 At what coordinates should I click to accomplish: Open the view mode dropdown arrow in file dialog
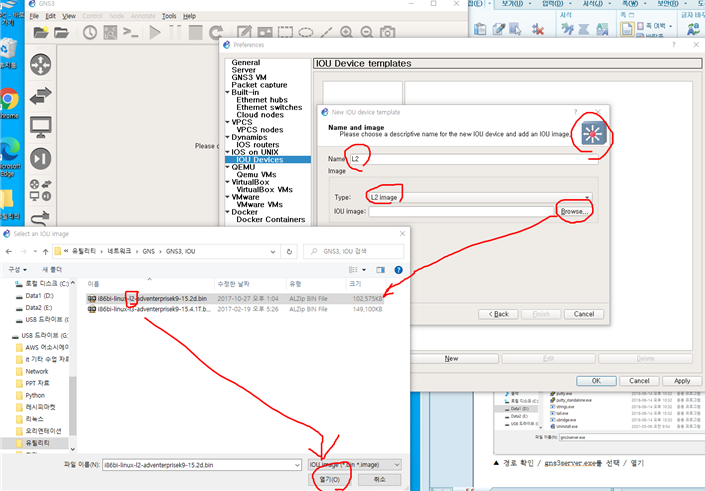click(364, 270)
